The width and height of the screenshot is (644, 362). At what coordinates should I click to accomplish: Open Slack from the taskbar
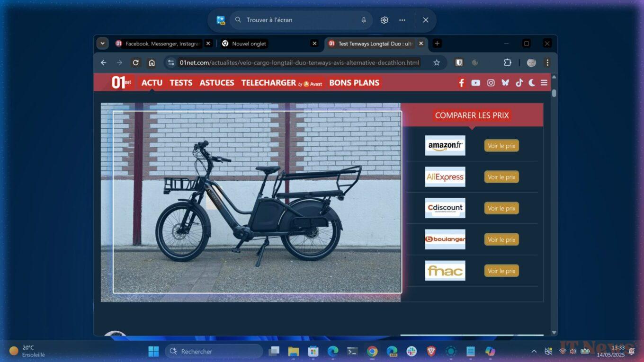point(411,351)
